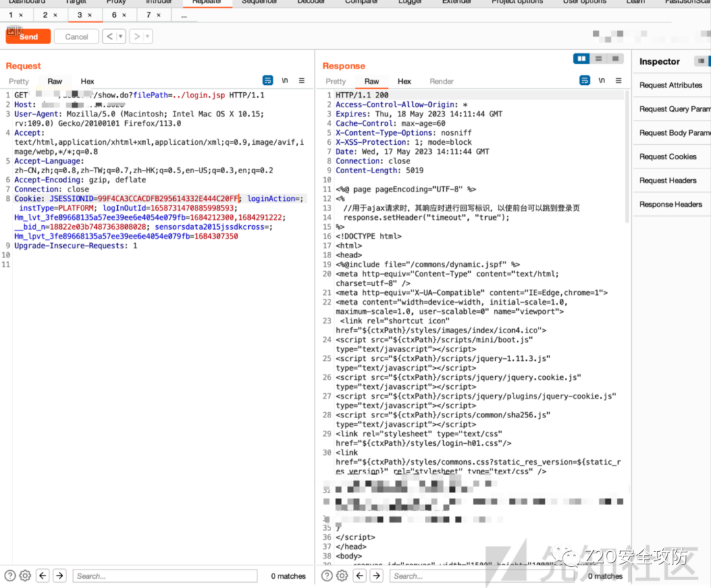Click the Content-Length: 5019 response header
Image resolution: width=711 pixels, height=588 pixels.
[x=380, y=171]
